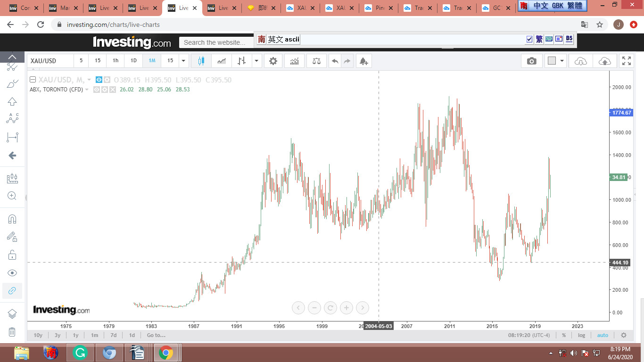Viewport: 644px width, 362px height.
Task: Open the chart layout dropdown
Action: pos(555,61)
